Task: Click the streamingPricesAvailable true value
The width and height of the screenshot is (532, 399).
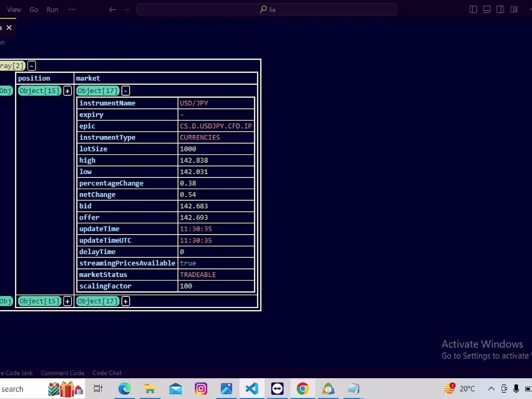Action: pos(188,263)
